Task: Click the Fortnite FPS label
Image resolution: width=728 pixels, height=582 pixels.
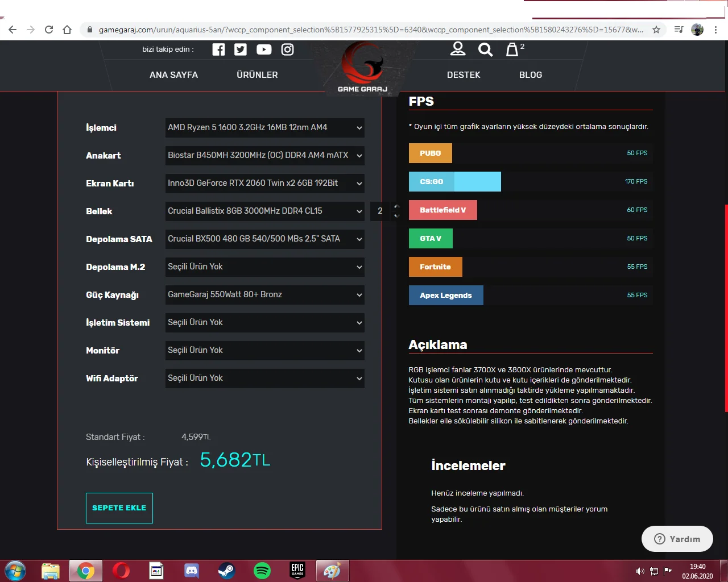Action: click(436, 267)
